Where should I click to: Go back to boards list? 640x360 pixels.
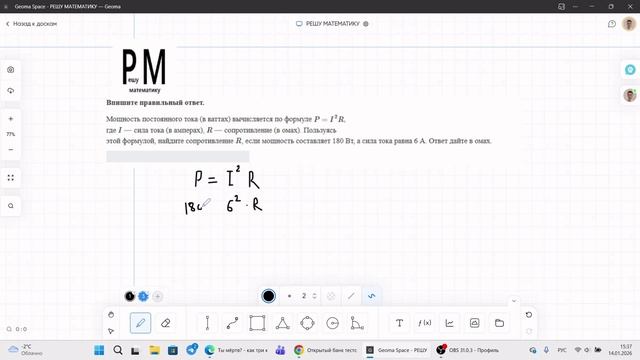click(31, 24)
